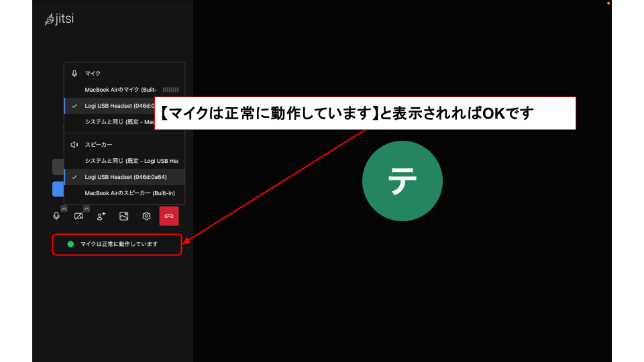Click the green avatar circle
The image size is (644, 362).
[402, 181]
